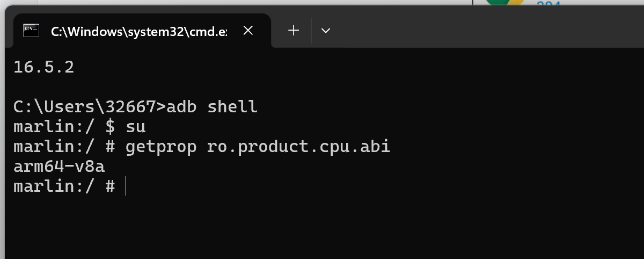
Task: Click the "ro.product.cpu.abi" property name
Action: [x=298, y=147]
